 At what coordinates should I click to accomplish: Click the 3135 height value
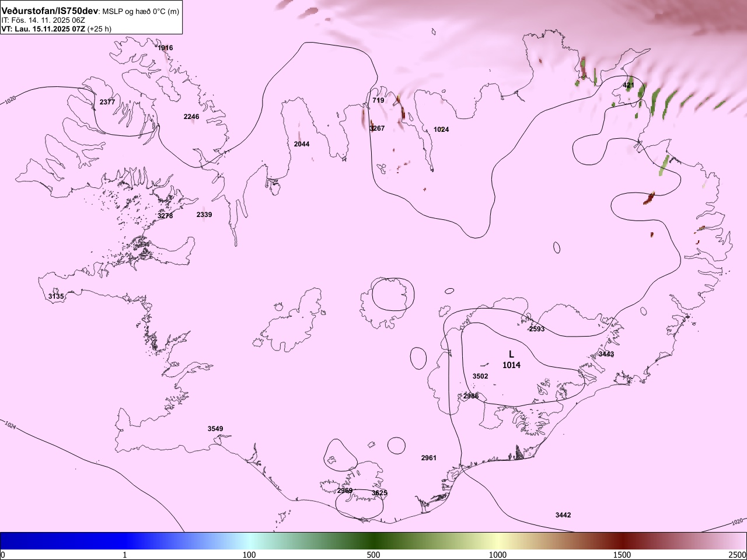coord(56,296)
